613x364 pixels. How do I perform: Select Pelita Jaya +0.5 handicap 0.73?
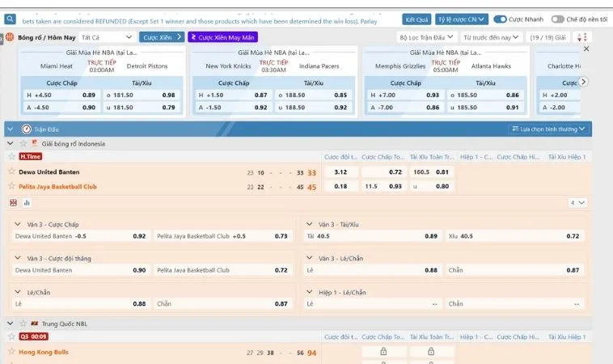[222, 236]
